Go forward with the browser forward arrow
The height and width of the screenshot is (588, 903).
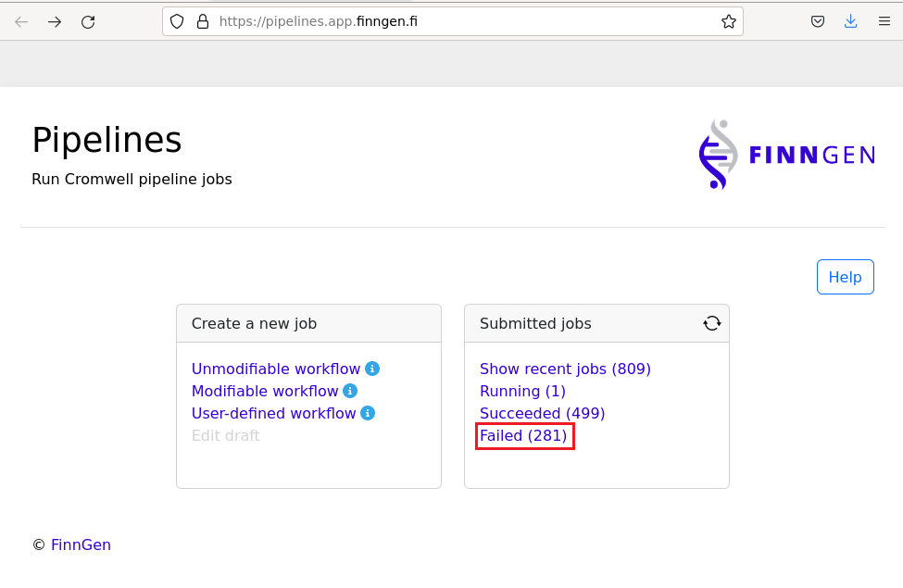55,21
